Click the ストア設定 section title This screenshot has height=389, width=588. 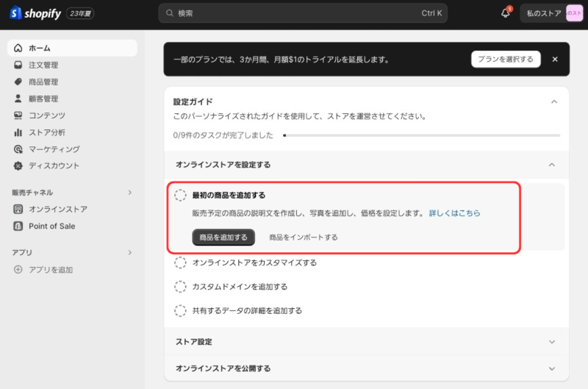tap(194, 342)
